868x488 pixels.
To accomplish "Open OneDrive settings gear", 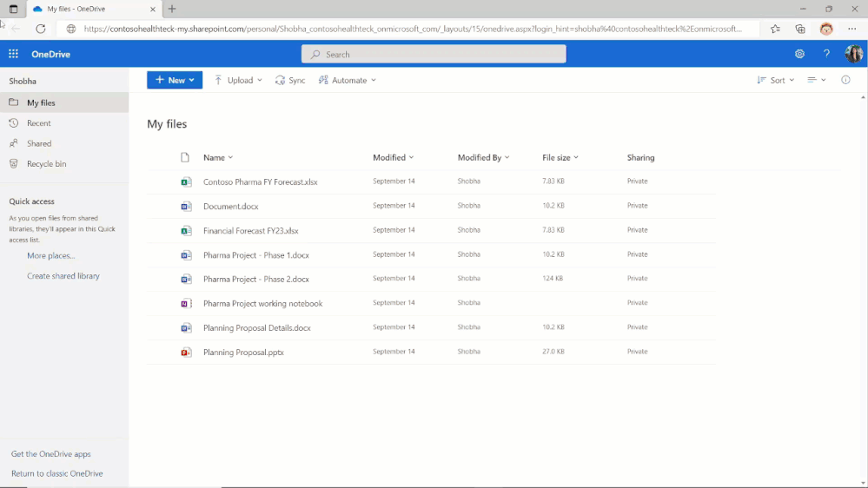I will (x=799, y=54).
